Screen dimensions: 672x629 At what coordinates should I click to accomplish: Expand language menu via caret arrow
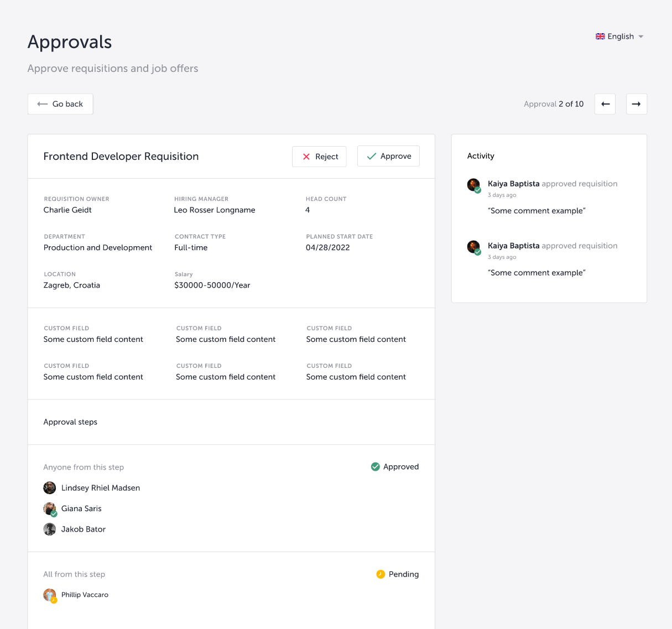point(641,37)
